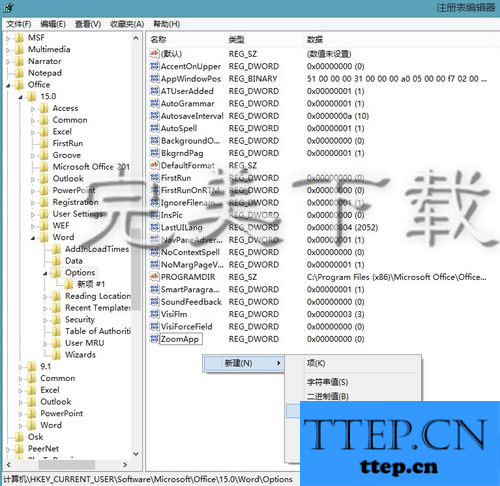This screenshot has height=486, width=500.
Task: Open the 文件(F) menu
Action: (x=19, y=24)
